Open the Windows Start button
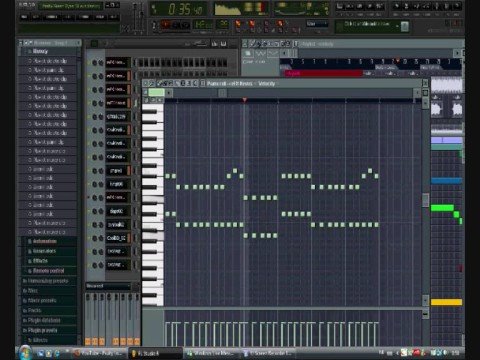The image size is (480, 360). click(25, 353)
